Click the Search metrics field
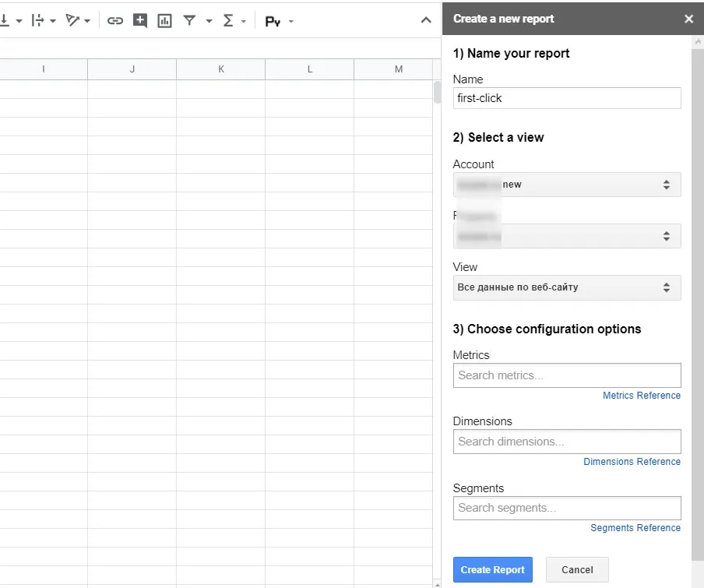The height and width of the screenshot is (588, 704). pos(567,375)
